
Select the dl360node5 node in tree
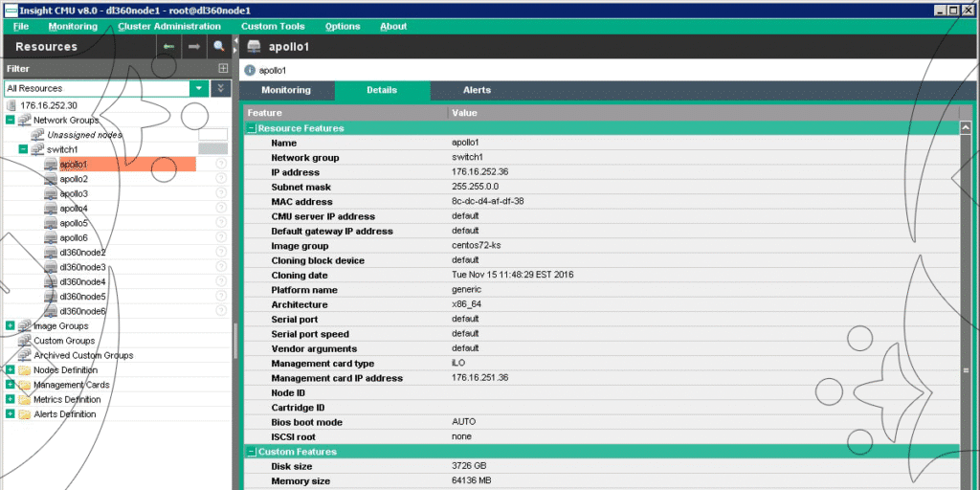coord(82,297)
